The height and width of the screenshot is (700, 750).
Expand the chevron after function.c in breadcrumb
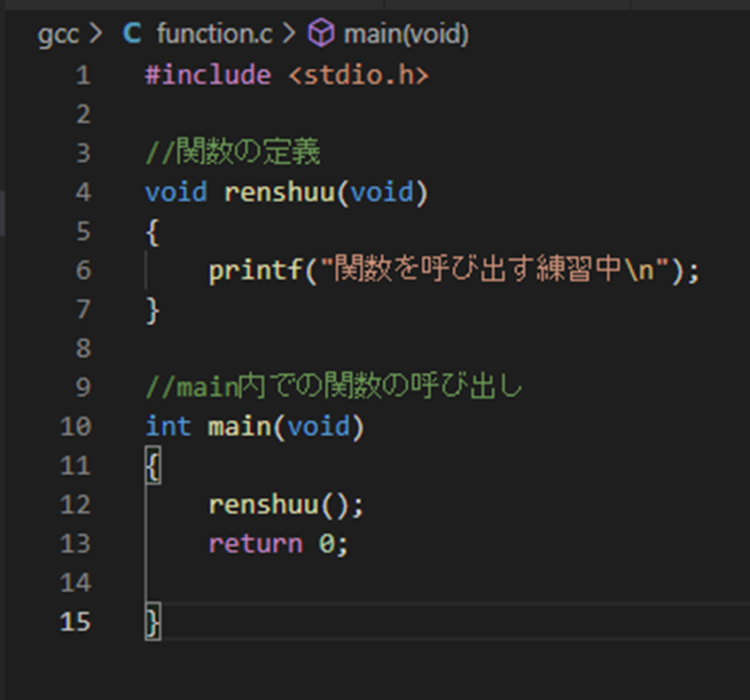(x=289, y=35)
